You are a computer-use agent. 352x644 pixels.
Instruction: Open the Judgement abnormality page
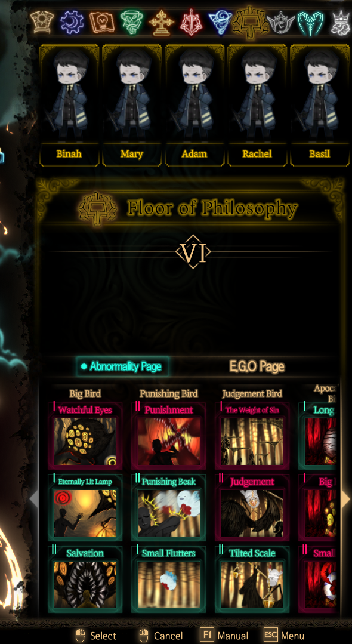[x=252, y=508]
